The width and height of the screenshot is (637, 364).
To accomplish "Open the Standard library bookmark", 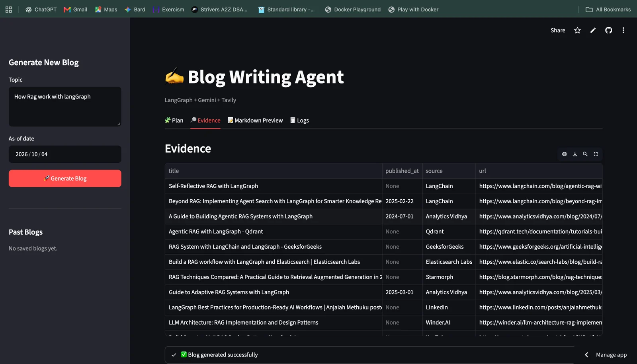I will click(286, 10).
